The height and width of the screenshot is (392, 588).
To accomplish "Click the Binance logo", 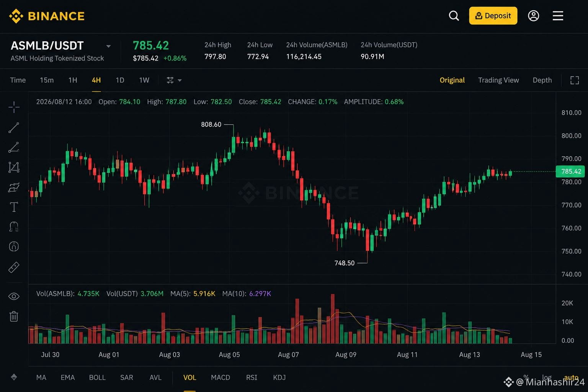I will 47,16.
